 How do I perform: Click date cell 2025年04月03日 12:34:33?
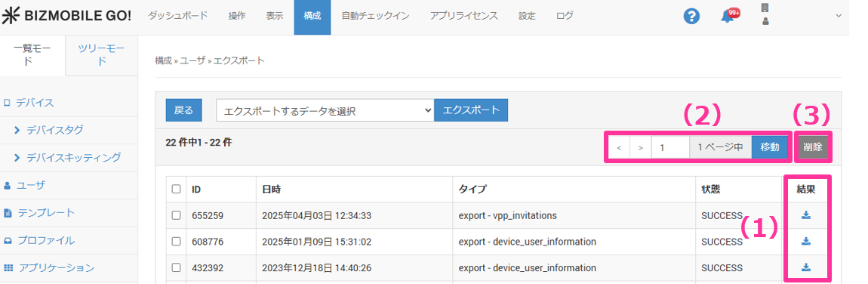(317, 215)
